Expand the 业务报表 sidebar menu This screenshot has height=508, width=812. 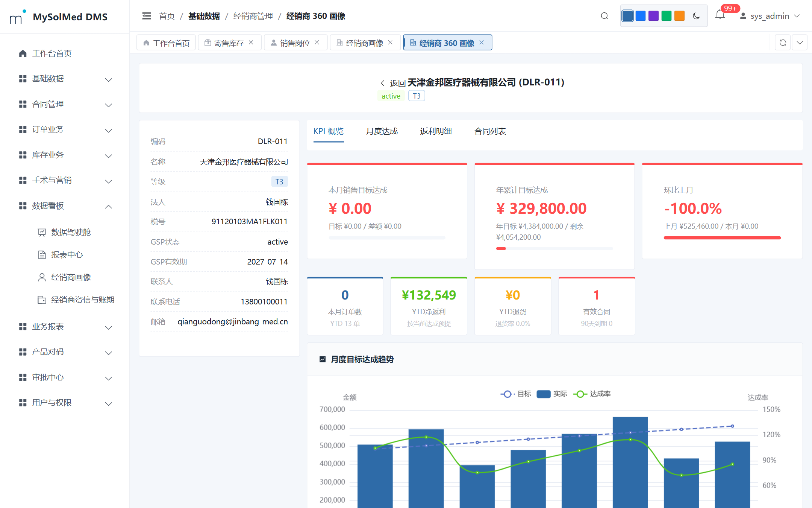65,327
